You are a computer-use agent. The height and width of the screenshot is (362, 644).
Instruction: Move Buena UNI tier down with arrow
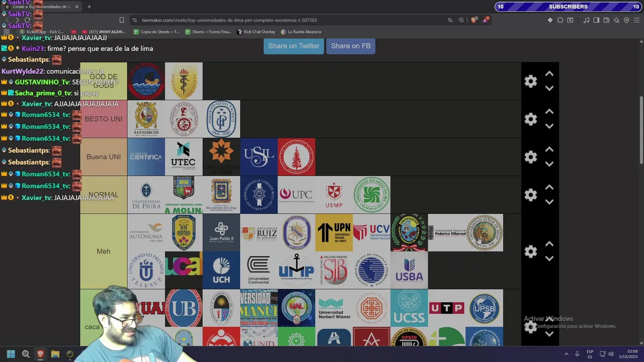pyautogui.click(x=549, y=164)
